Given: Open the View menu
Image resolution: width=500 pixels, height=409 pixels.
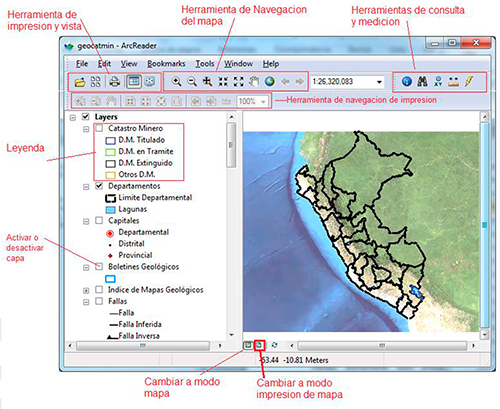Looking at the screenshot, I should coord(129,64).
